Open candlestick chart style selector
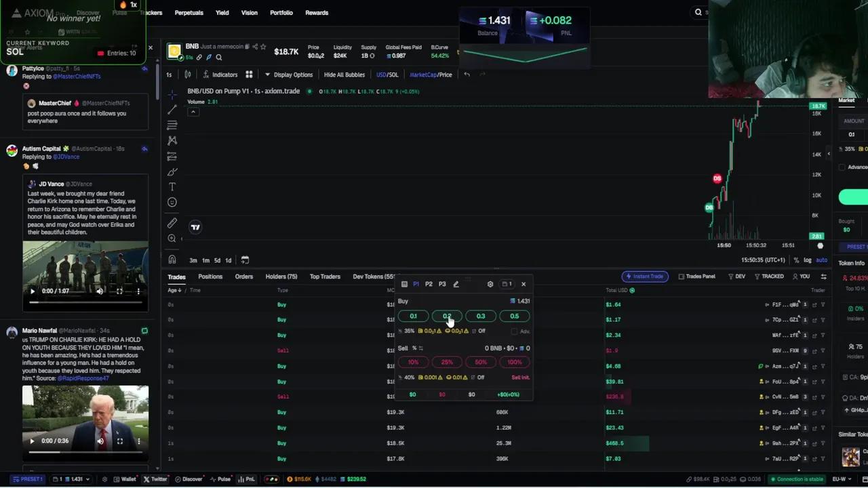The height and width of the screenshot is (488, 868). (188, 75)
